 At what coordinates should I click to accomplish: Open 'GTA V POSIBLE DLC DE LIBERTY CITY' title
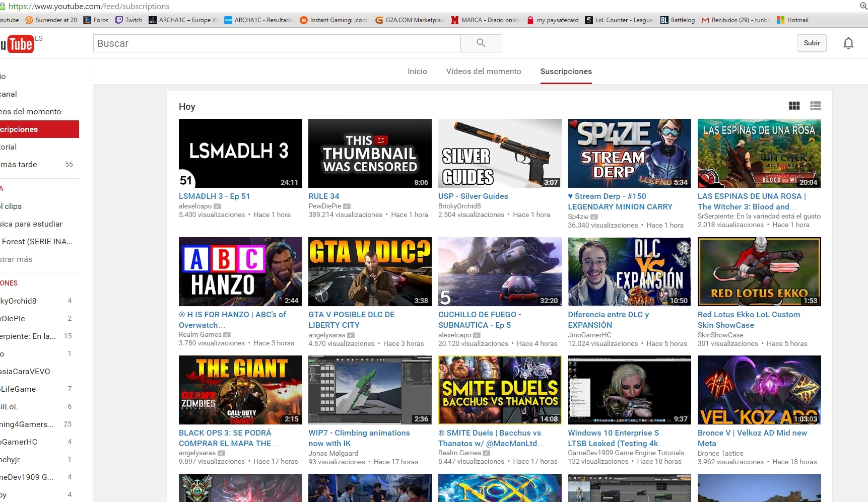[x=352, y=320]
